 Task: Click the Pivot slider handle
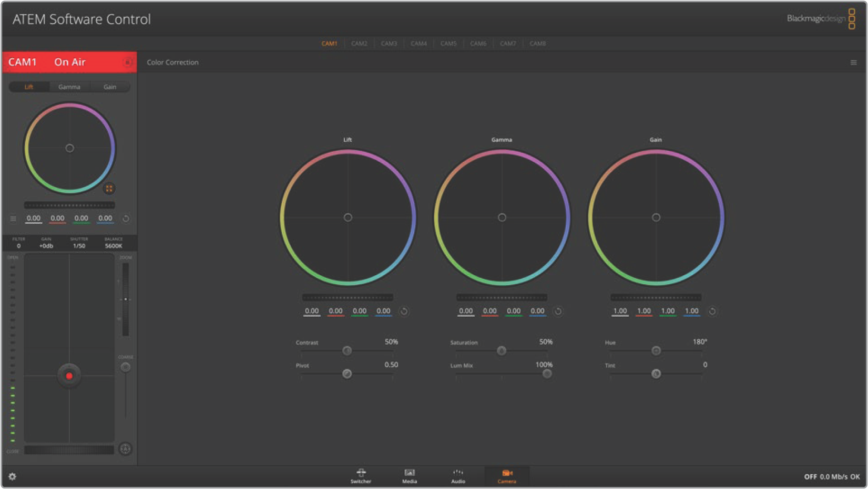point(347,374)
